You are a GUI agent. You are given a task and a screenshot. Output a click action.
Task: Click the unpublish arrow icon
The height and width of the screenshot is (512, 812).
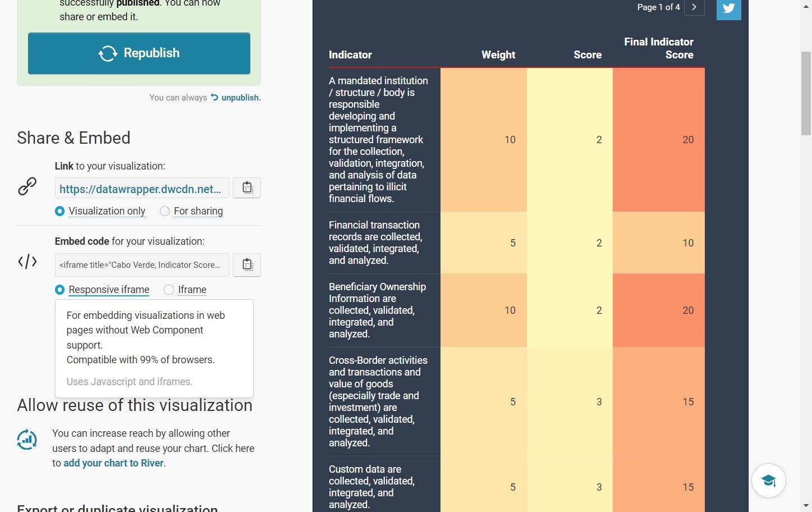214,97
